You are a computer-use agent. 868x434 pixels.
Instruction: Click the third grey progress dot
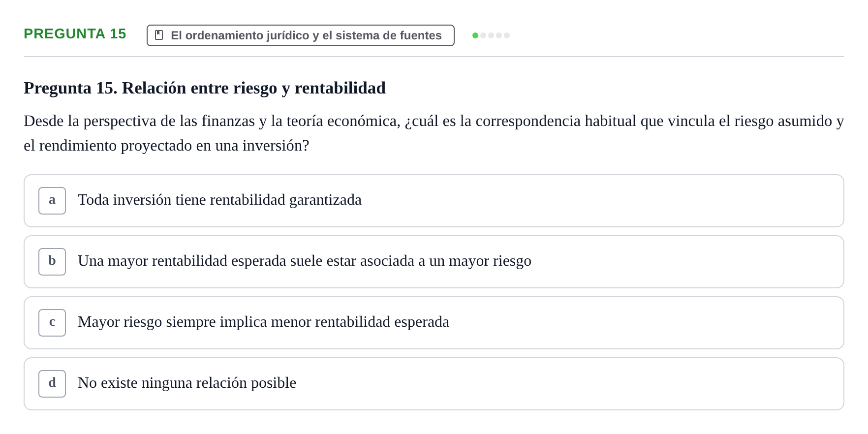pyautogui.click(x=491, y=35)
